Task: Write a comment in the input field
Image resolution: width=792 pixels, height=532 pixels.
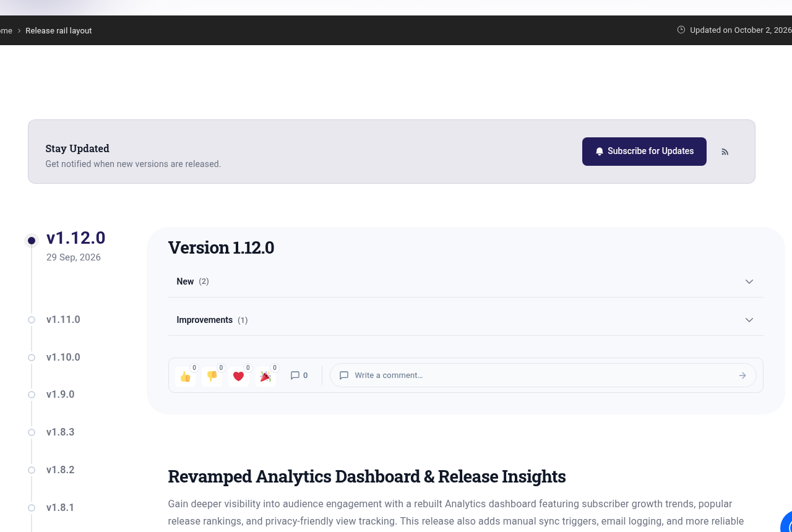Action: tap(543, 375)
